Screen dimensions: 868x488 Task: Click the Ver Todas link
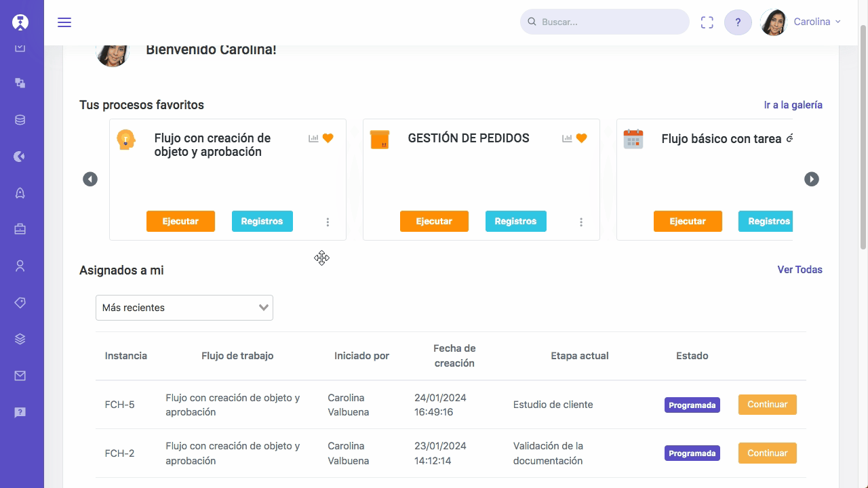pos(800,270)
